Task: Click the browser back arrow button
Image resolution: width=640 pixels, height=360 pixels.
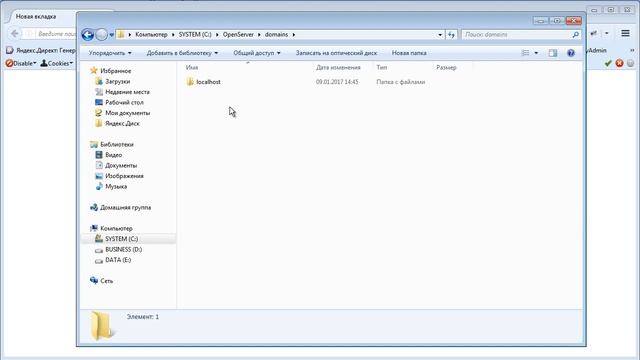Action: (x=15, y=34)
